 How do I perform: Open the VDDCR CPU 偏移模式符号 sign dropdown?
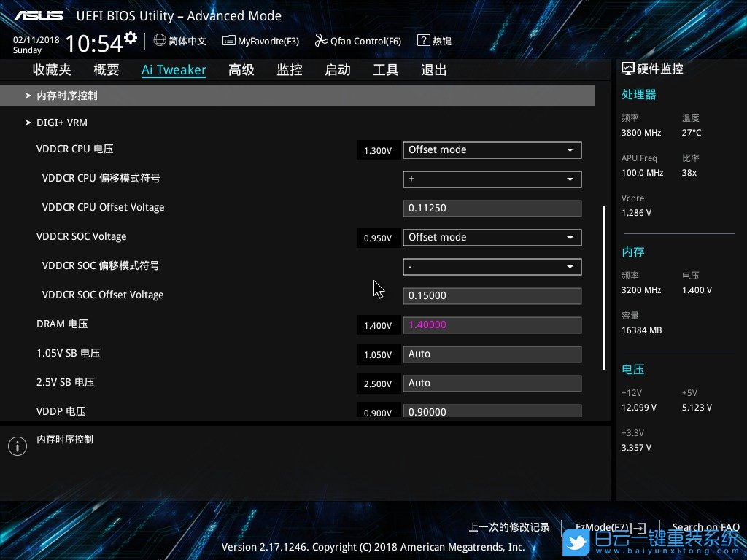point(492,179)
